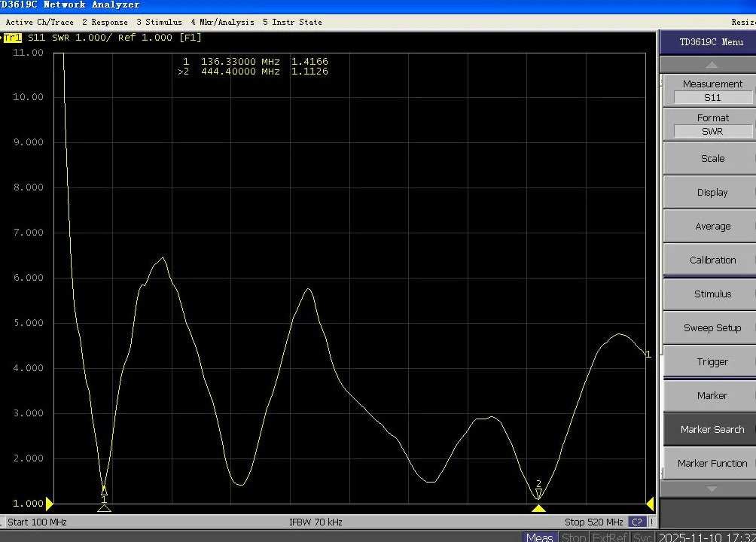
Task: Open the Stimulus menu in menu bar
Action: [x=159, y=22]
